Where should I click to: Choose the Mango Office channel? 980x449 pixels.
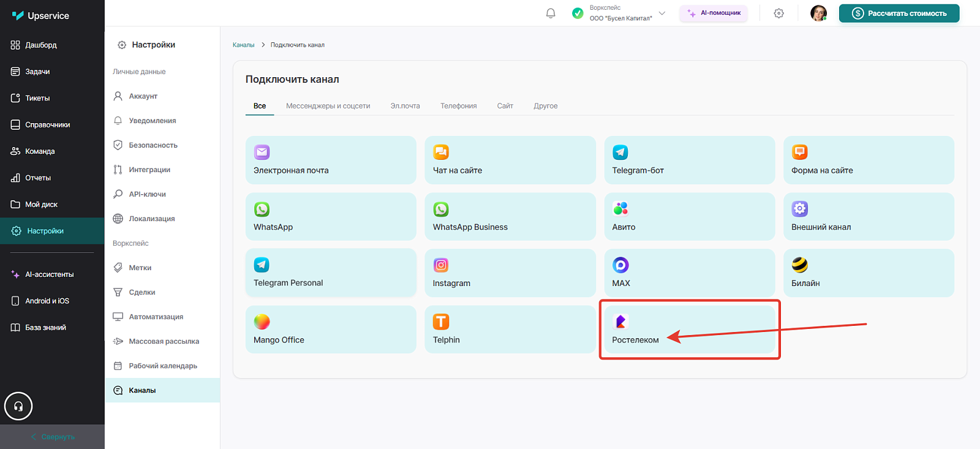coord(331,330)
